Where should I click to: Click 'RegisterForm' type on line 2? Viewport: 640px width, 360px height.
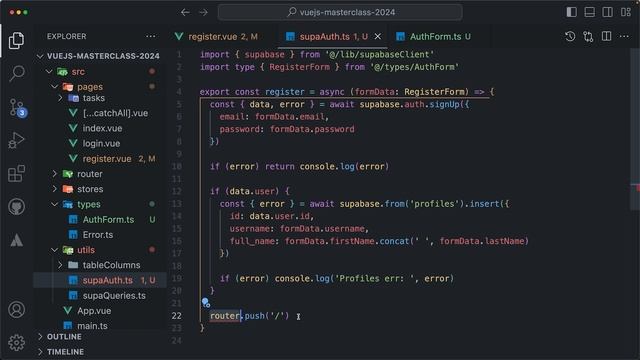point(300,67)
